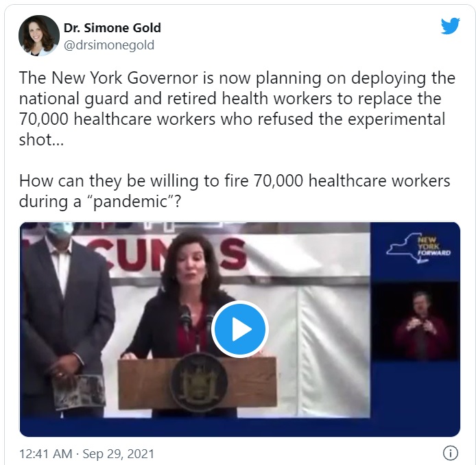Image resolution: width=476 pixels, height=465 pixels.
Task: Click the red banner letters behind speaker
Action: (170, 254)
